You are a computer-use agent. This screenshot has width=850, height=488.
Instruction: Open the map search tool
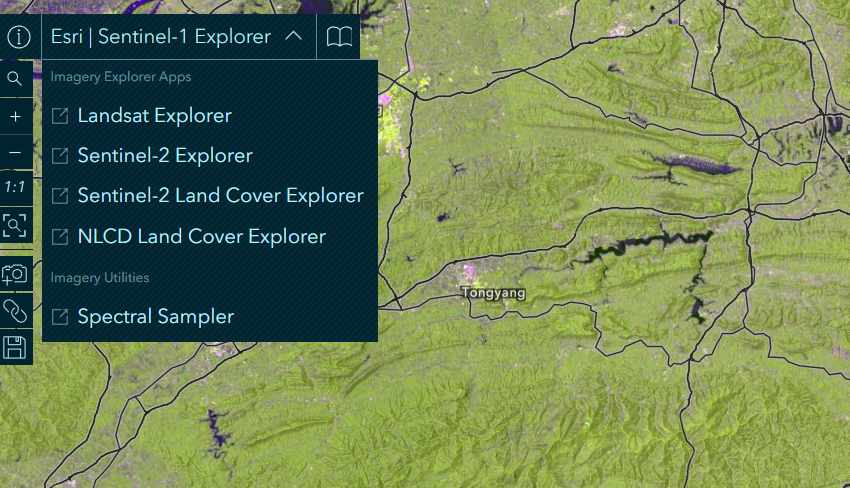pyautogui.click(x=15, y=79)
